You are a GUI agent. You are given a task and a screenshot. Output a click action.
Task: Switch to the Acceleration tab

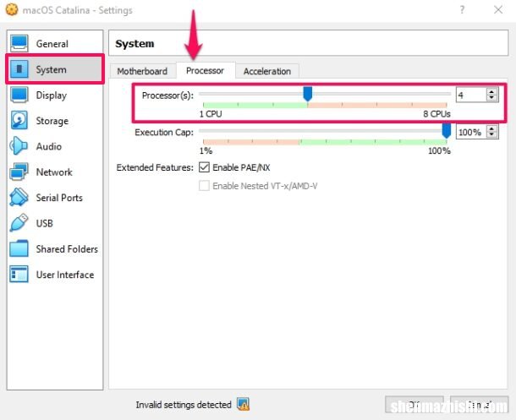(x=267, y=71)
